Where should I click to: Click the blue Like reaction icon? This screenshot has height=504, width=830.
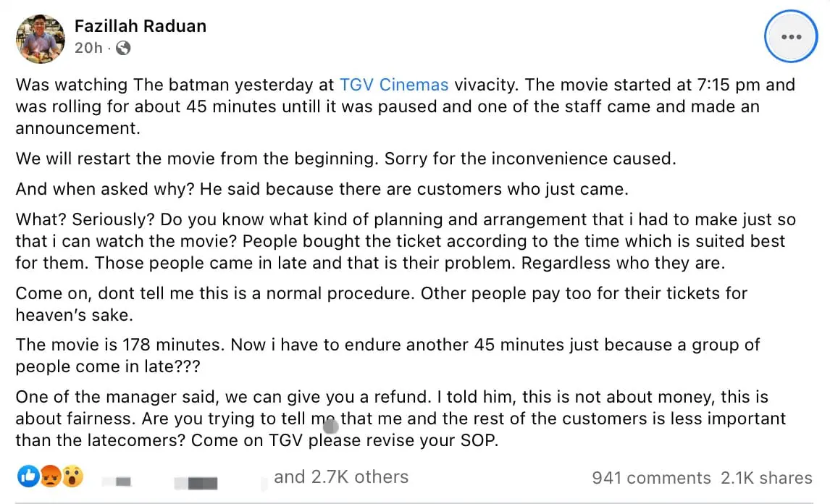click(x=28, y=477)
